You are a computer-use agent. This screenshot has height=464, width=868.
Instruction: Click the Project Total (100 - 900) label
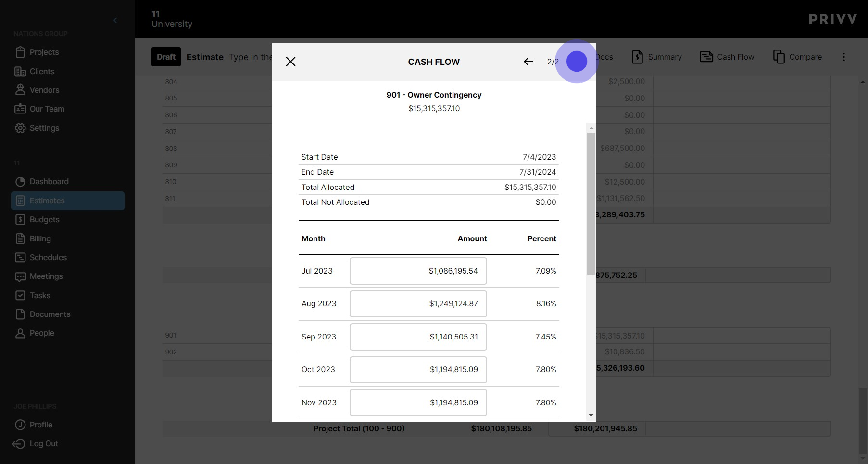coord(359,428)
